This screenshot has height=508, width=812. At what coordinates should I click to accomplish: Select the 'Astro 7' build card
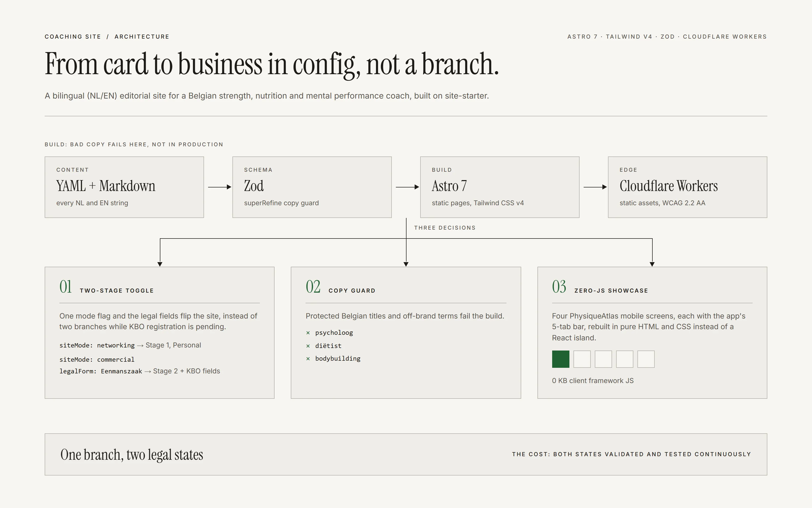click(x=500, y=187)
